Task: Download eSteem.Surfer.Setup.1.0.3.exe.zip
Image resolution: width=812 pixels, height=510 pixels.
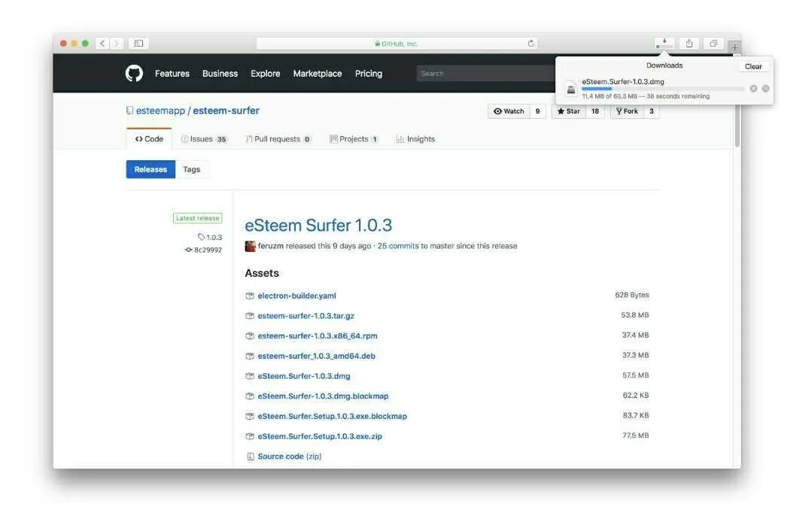Action: [x=320, y=436]
